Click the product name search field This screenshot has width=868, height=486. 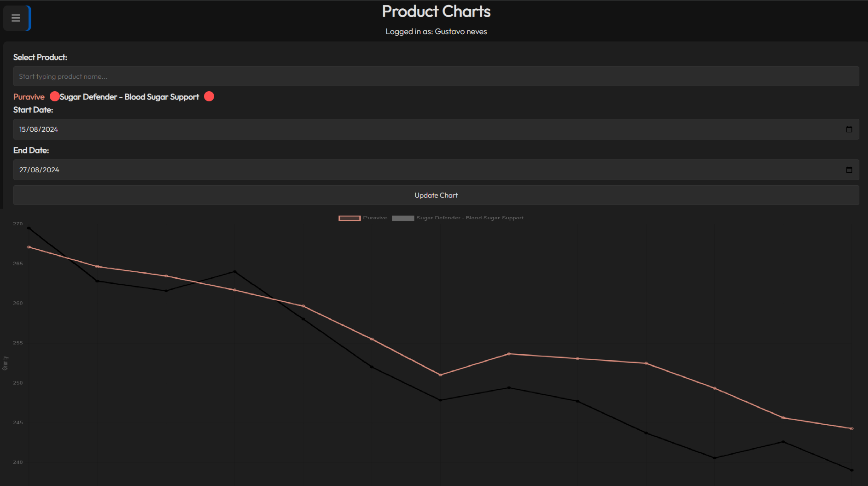tap(436, 76)
